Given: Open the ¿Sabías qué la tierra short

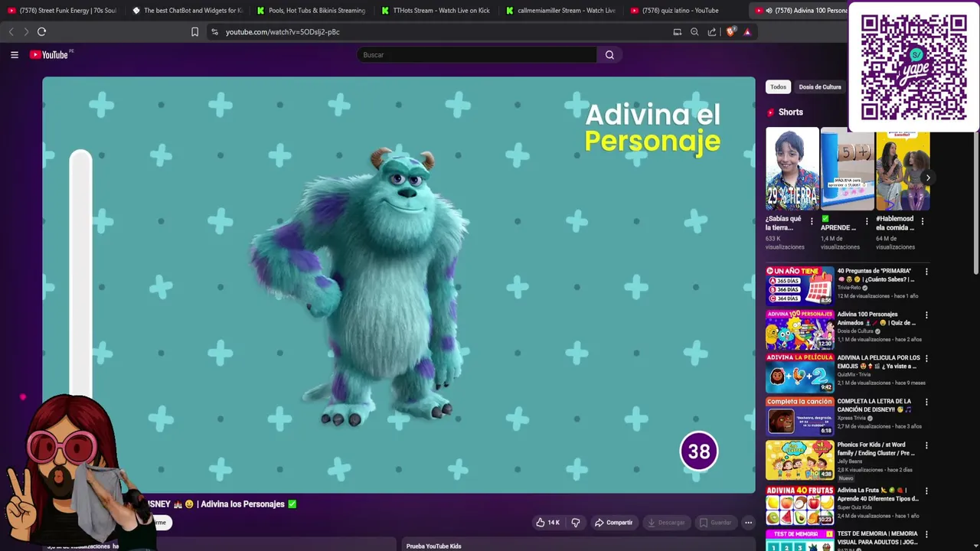Looking at the screenshot, I should click(x=792, y=169).
